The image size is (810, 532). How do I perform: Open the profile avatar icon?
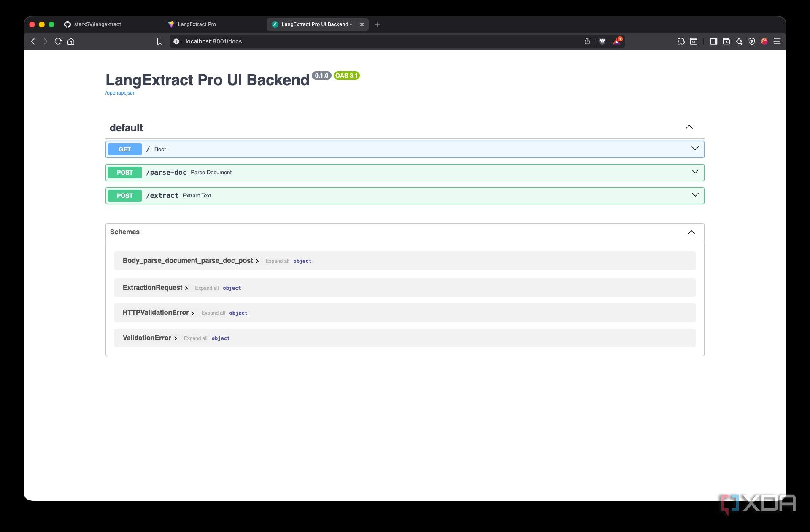[764, 41]
